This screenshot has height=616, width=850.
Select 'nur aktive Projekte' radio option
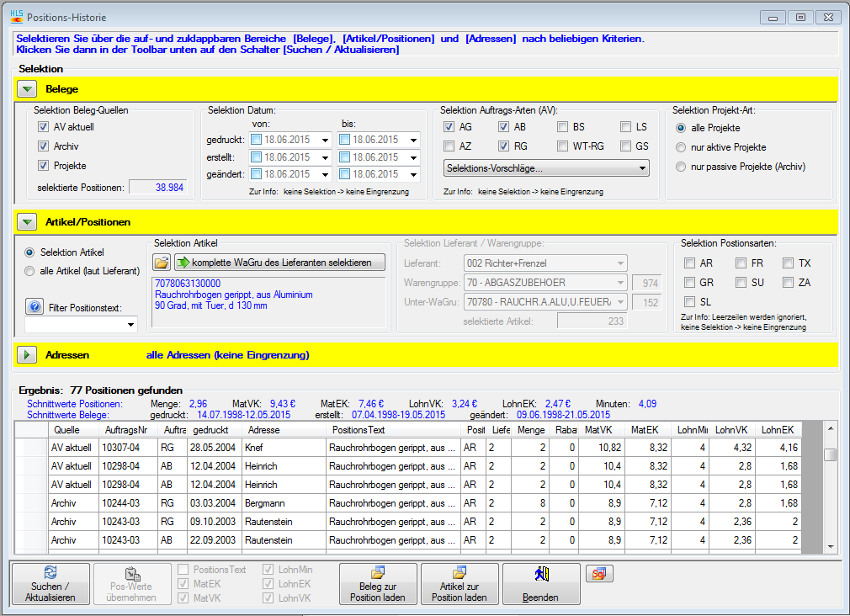pos(680,147)
